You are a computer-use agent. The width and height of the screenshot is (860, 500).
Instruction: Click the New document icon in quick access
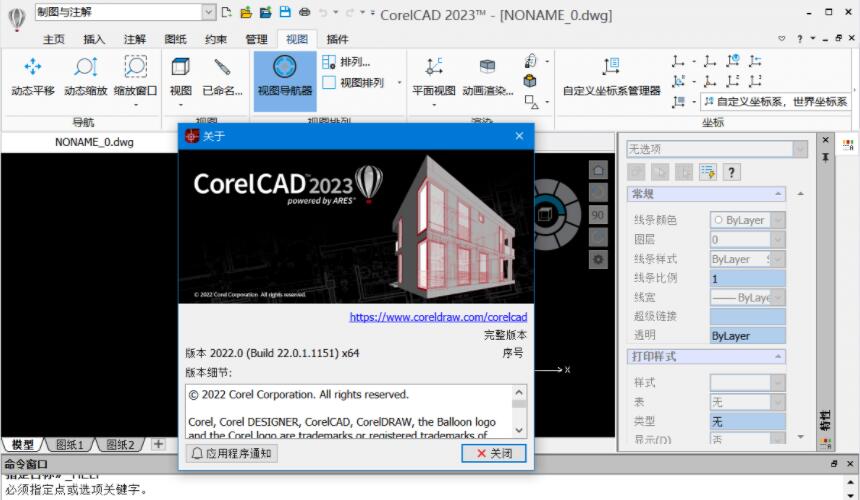[226, 12]
